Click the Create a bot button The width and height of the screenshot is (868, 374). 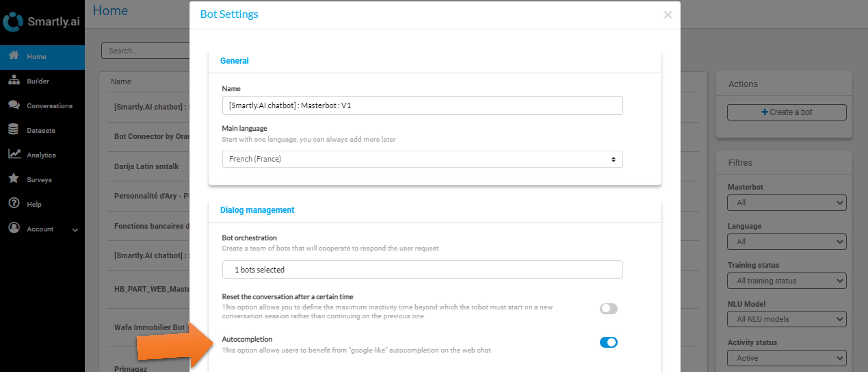pyautogui.click(x=786, y=112)
